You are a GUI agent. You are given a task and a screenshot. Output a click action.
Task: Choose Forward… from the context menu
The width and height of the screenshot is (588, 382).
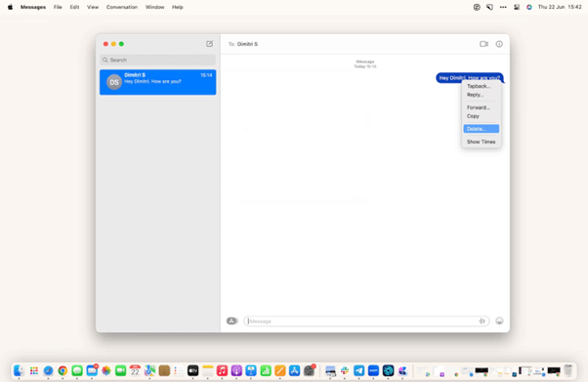click(x=482, y=107)
